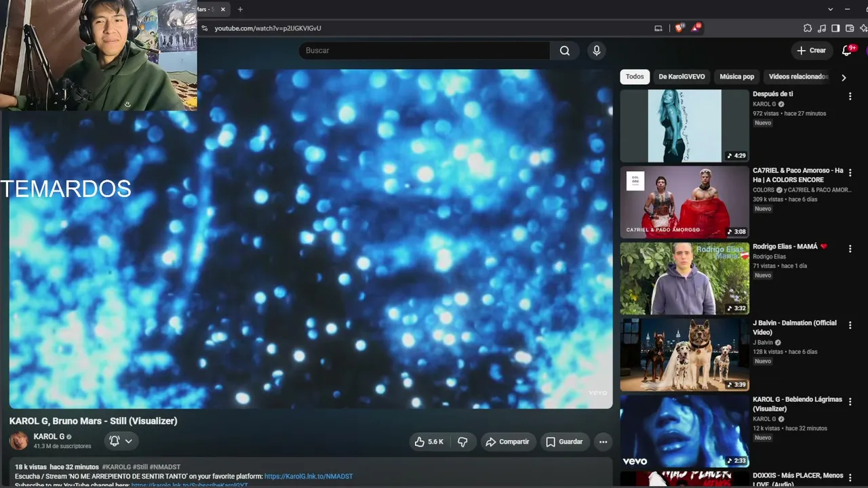Click channel name 'COLORS' under CA7RIEL video
The image size is (868, 488).
[763, 190]
